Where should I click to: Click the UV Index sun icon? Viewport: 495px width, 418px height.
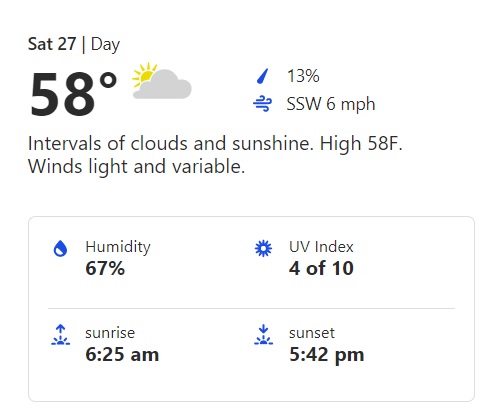263,248
